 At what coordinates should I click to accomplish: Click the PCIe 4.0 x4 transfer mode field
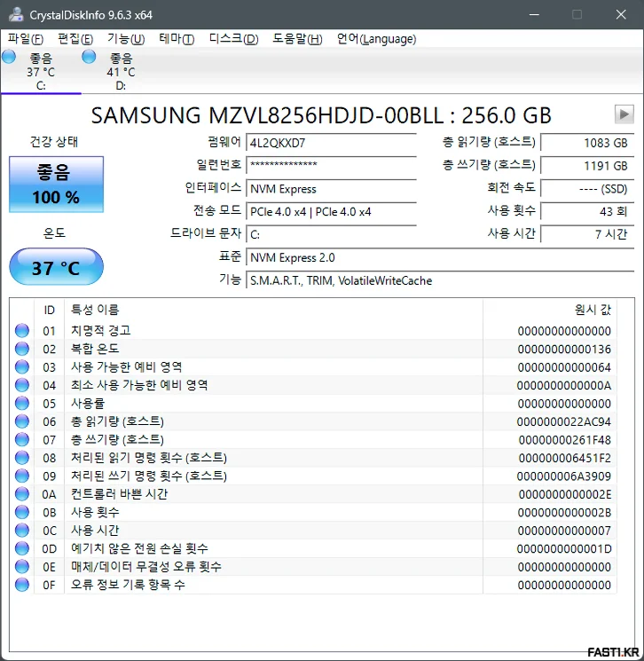point(331,211)
